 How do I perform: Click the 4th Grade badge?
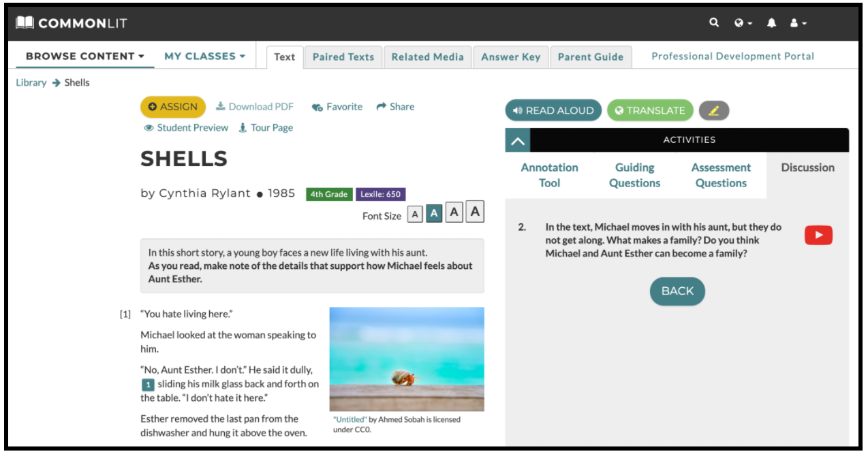[x=328, y=195]
